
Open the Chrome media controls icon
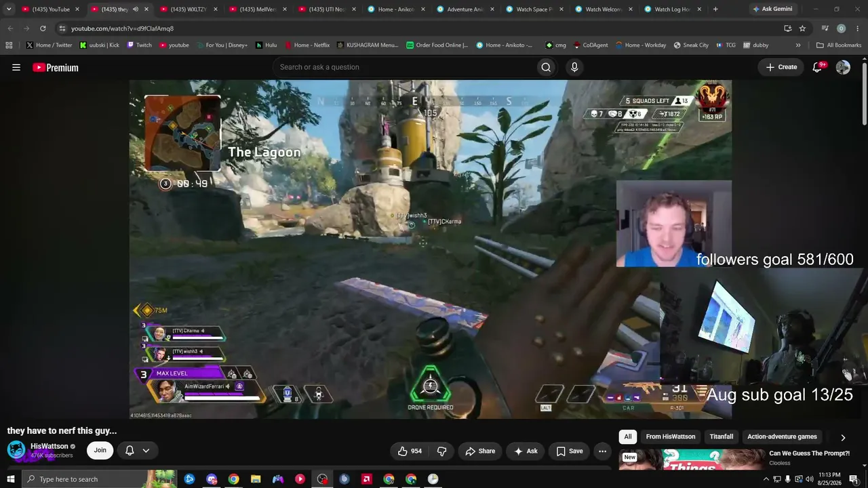[x=825, y=28]
